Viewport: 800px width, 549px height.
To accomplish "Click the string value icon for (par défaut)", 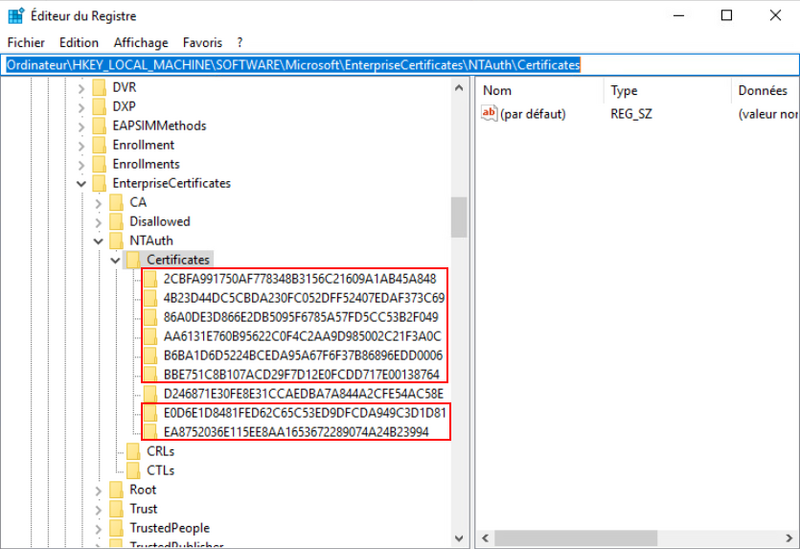I will 490,114.
